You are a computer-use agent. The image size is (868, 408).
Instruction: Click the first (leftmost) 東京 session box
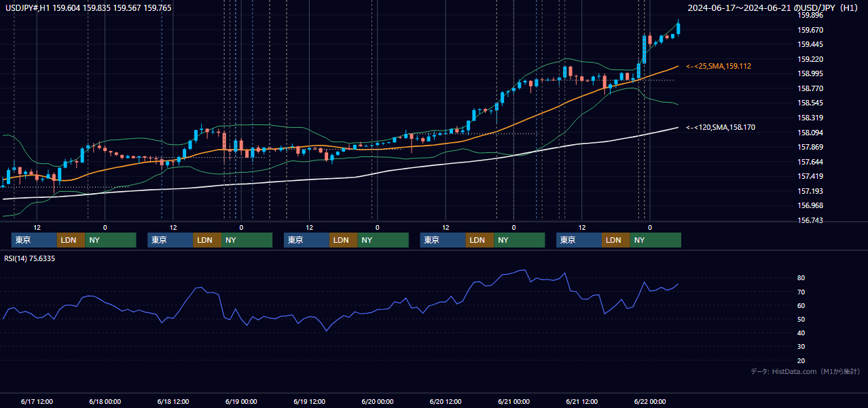pos(34,240)
